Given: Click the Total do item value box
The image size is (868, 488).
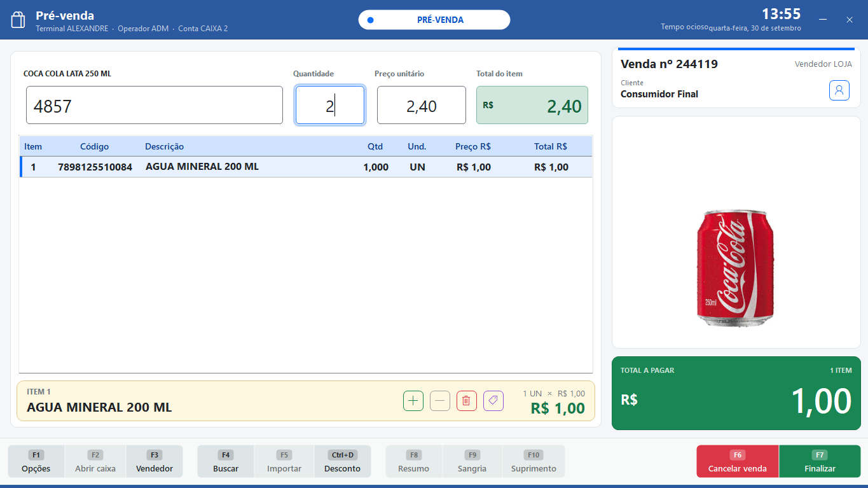Looking at the screenshot, I should (532, 105).
